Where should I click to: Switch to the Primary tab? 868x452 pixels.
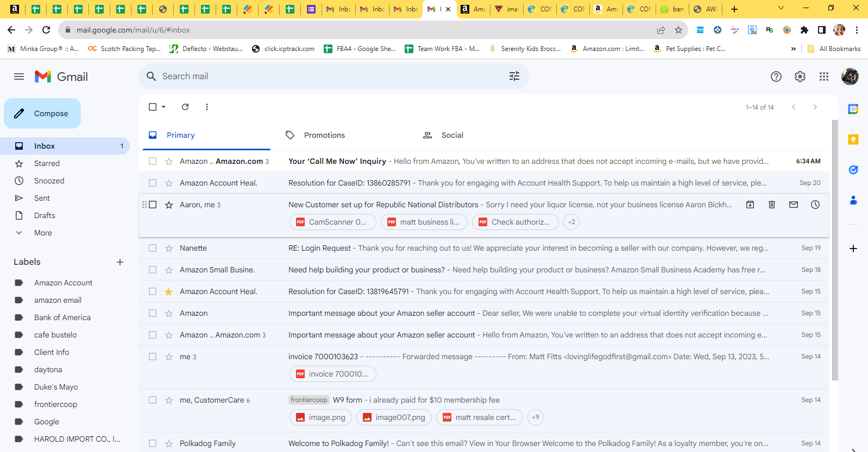tap(206, 135)
